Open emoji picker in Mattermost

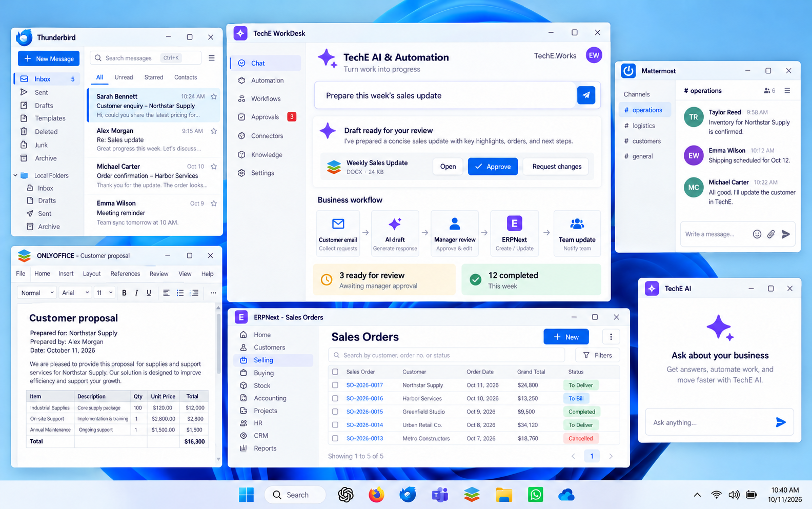(757, 234)
